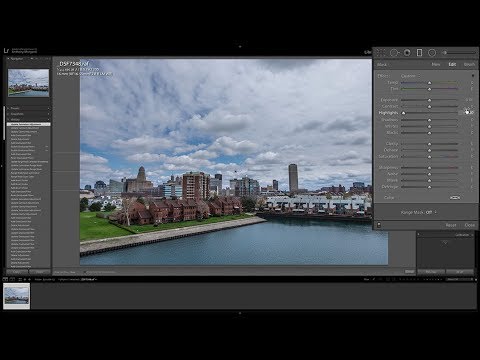Select the photo thumbnail in filmstrip

point(17,296)
